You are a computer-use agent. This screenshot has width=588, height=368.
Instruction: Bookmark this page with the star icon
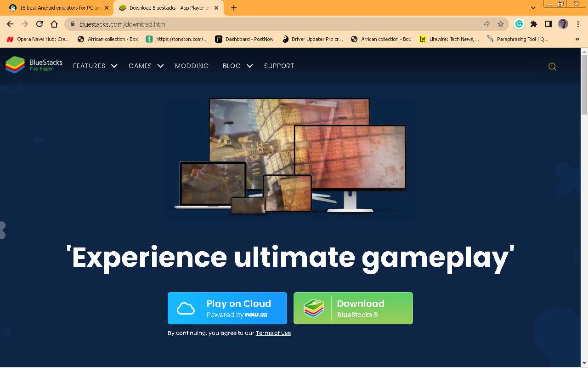pos(501,24)
